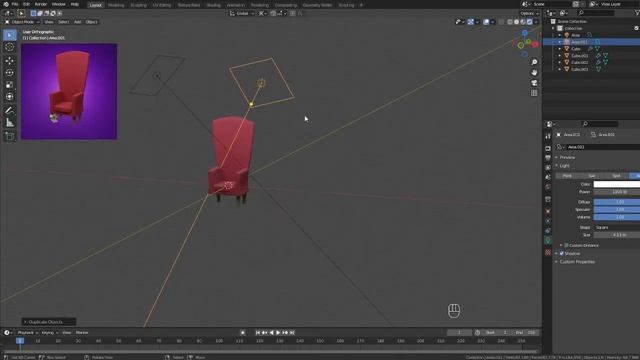Expand the Preview panel
The width and height of the screenshot is (640, 360).
click(567, 157)
